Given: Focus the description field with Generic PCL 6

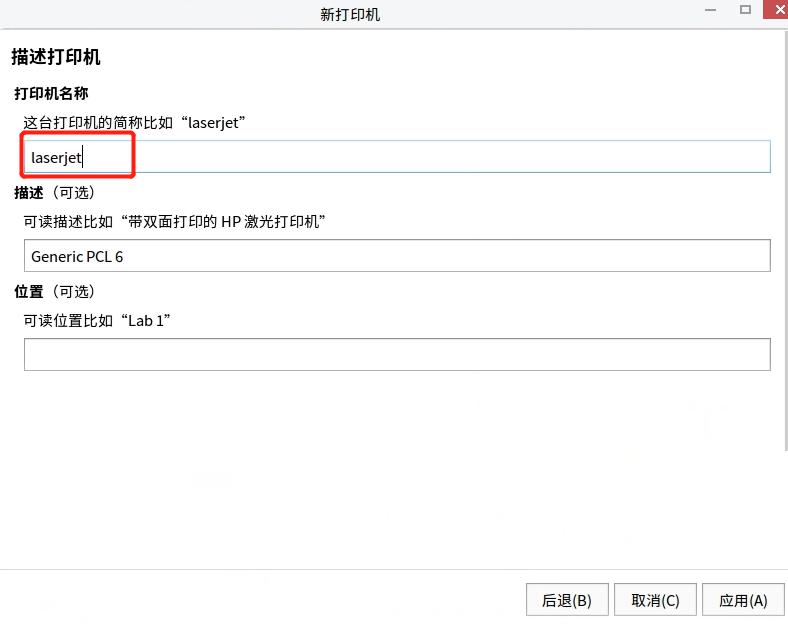Looking at the screenshot, I should [x=397, y=256].
